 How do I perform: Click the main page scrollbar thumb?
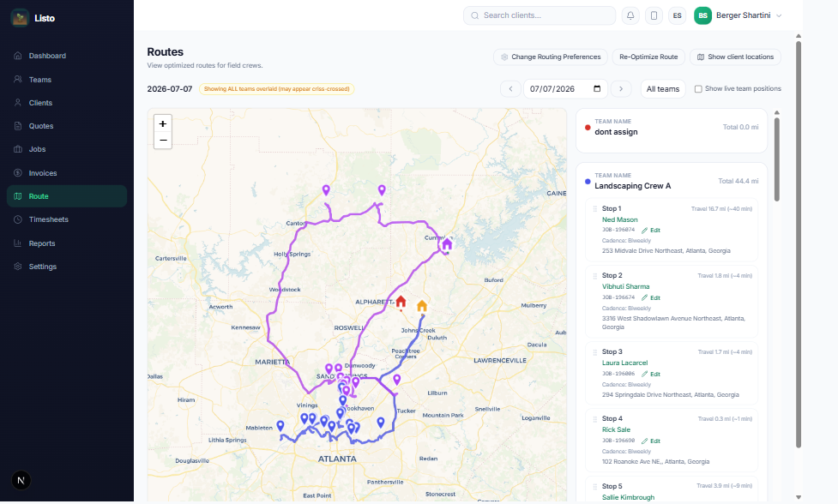pyautogui.click(x=799, y=244)
